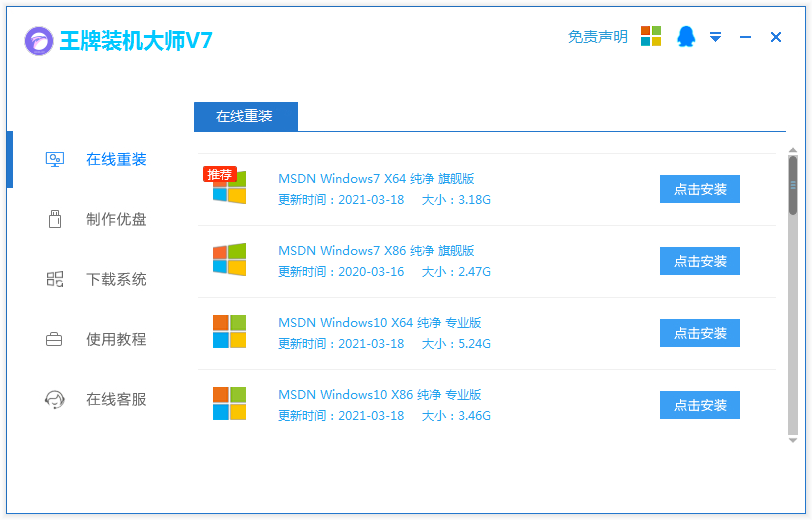
Task: Open 下载系统 sidebar menu label
Action: click(x=117, y=280)
